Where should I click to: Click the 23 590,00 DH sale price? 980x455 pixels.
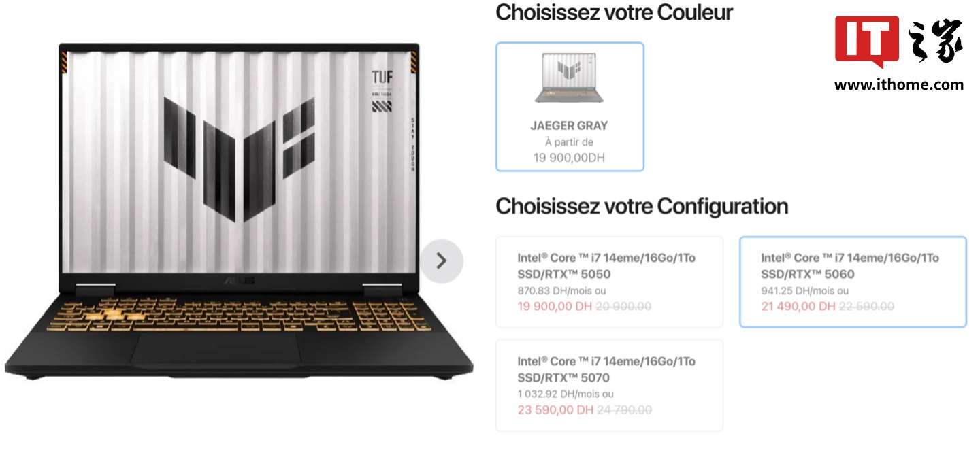(x=555, y=410)
